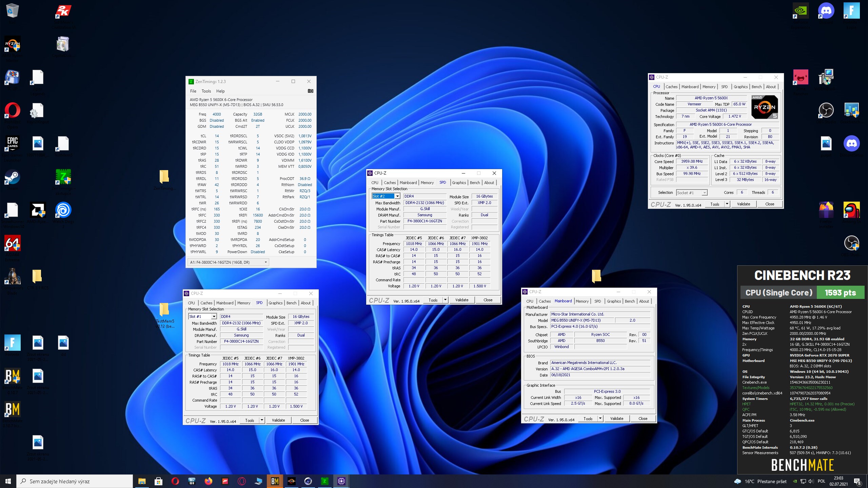Viewport: 868px width, 488px height.
Task: Open the Among Us desktop icon
Action: point(851,210)
